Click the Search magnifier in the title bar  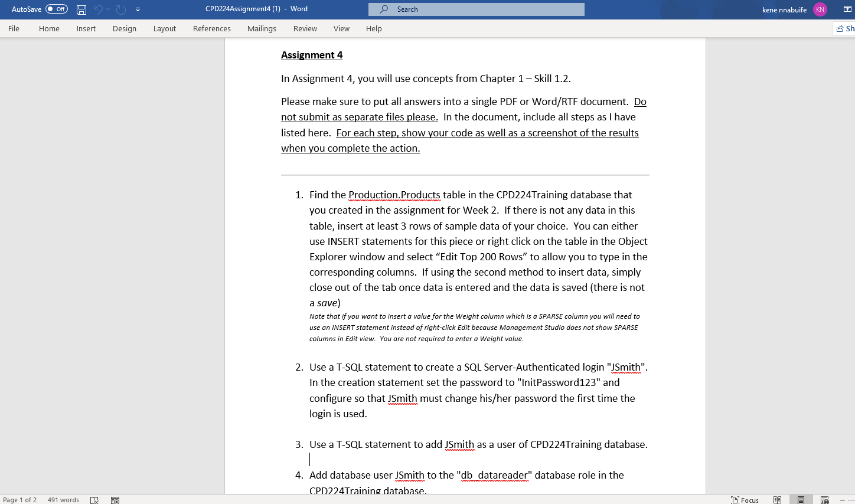click(x=384, y=9)
